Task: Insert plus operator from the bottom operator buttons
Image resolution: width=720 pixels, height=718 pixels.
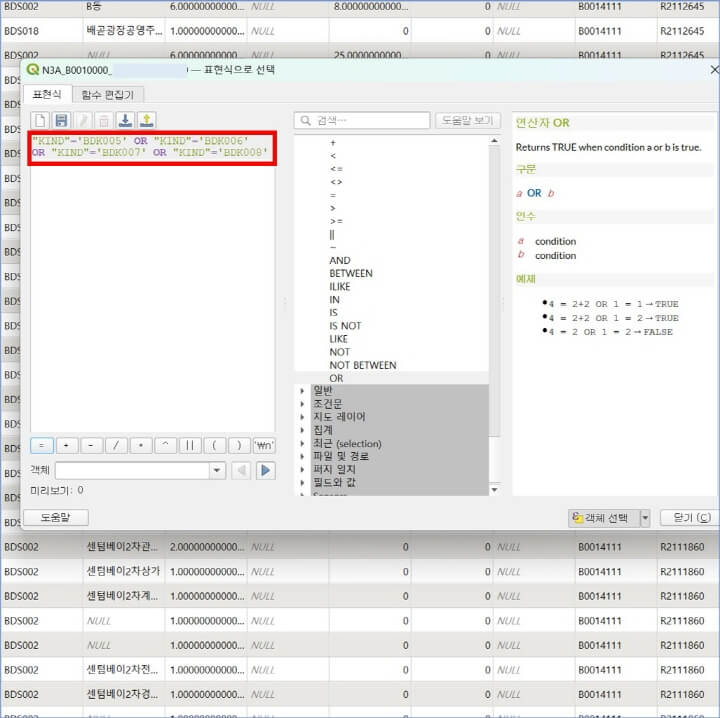Action: (67, 445)
